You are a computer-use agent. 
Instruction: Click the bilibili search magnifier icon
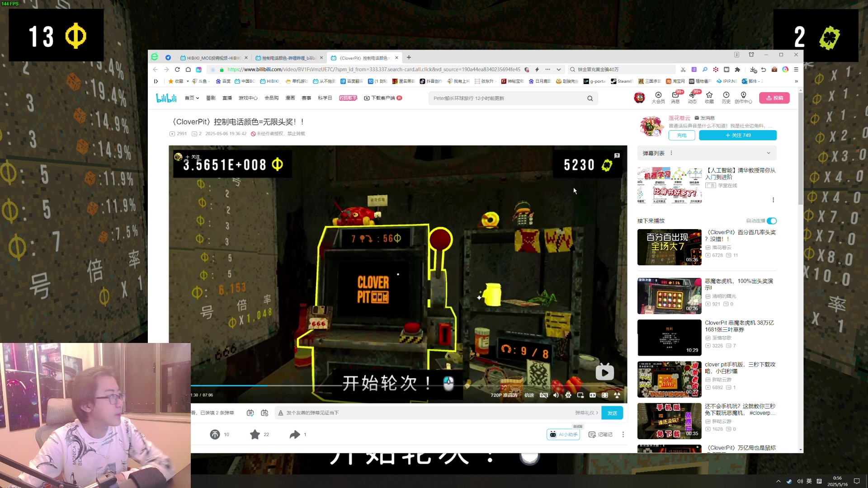590,99
